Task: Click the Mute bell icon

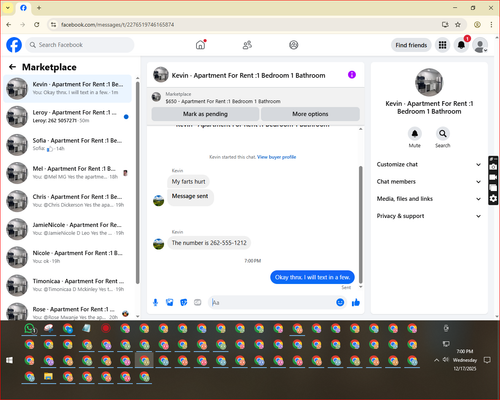Action: tap(415, 134)
